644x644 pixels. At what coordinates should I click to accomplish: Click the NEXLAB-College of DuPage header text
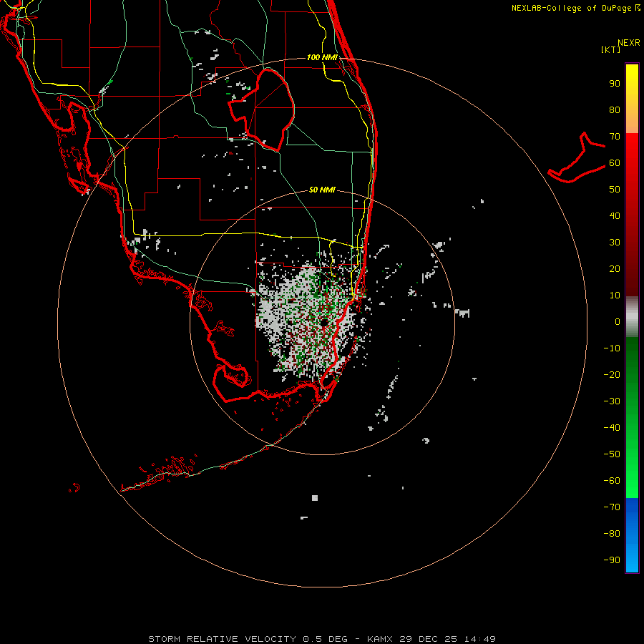[575, 8]
